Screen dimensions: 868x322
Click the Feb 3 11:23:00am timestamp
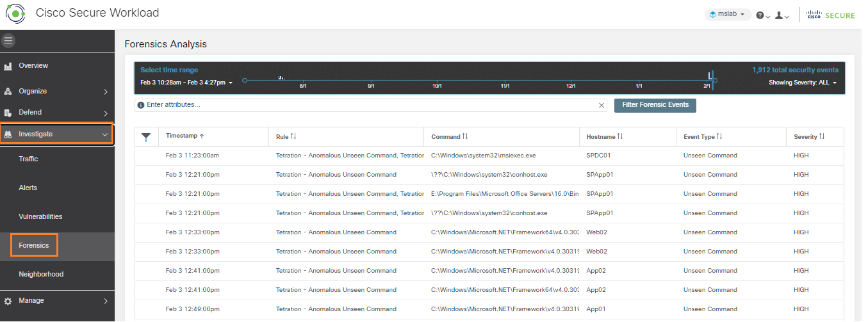pos(192,156)
